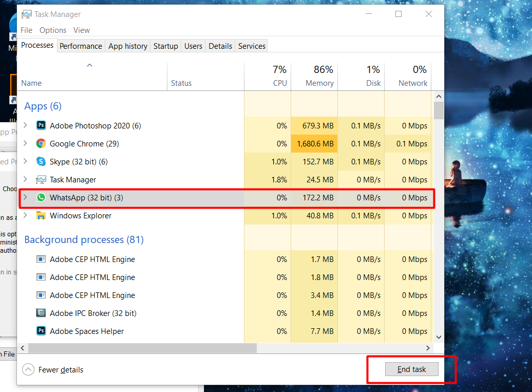The image size is (532, 392).
Task: Click WhatsApp memory value 172.2 MB
Action: (x=318, y=197)
